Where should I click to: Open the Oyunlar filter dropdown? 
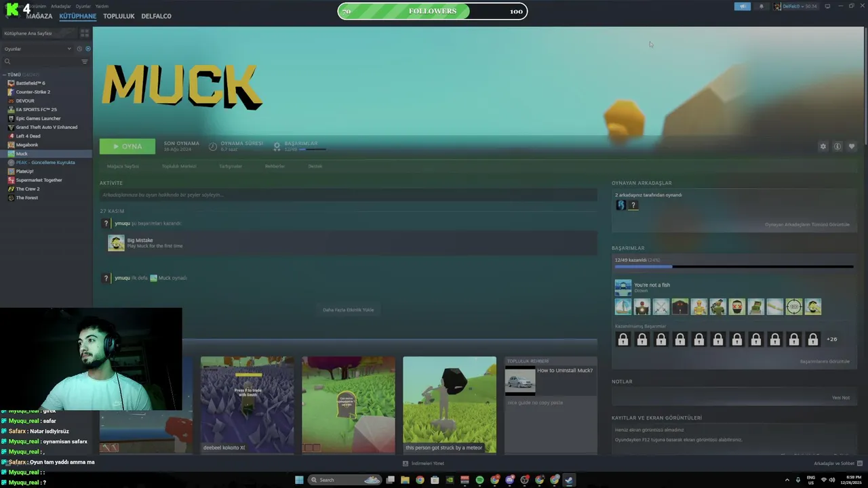click(37, 49)
